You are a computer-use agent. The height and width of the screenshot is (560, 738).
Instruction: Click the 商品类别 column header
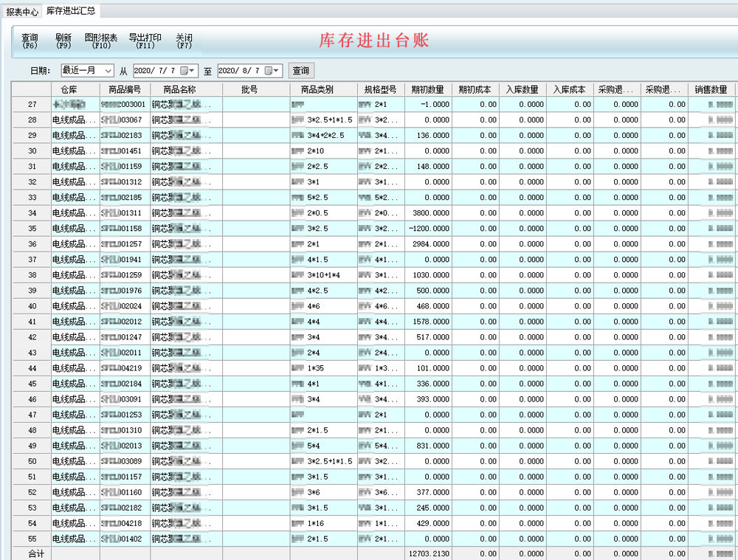[x=323, y=89]
